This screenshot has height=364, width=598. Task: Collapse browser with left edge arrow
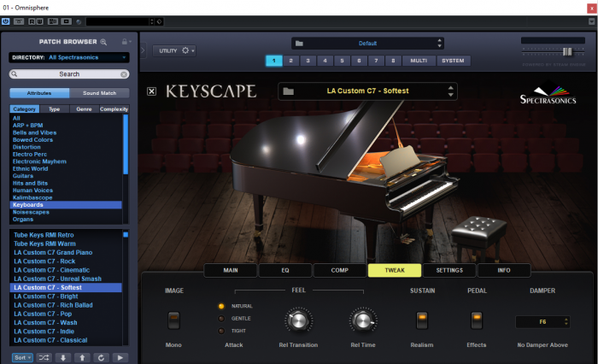pos(143,50)
